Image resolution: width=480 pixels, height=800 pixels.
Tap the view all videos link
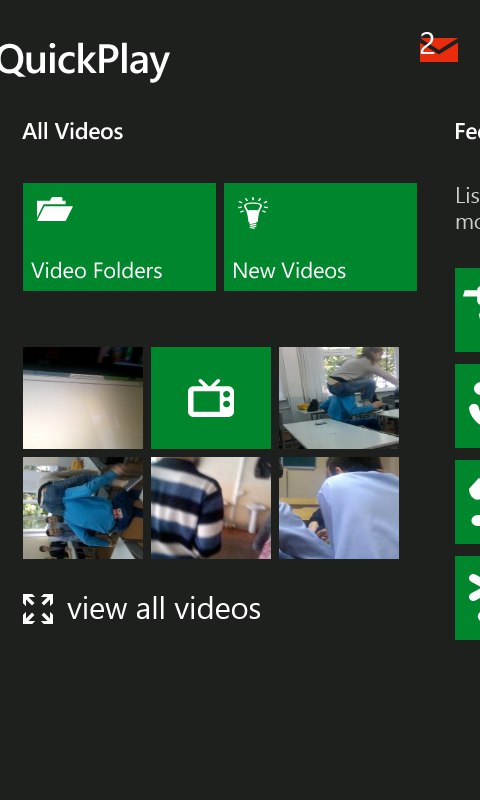click(164, 609)
